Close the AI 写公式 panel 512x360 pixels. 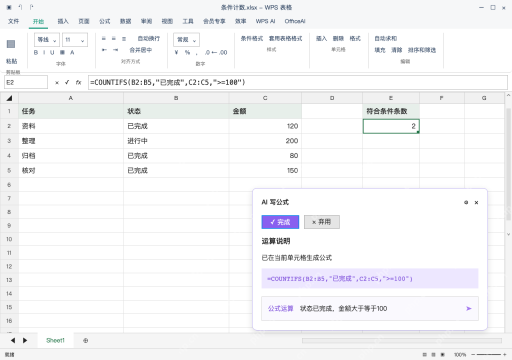pyautogui.click(x=476, y=202)
